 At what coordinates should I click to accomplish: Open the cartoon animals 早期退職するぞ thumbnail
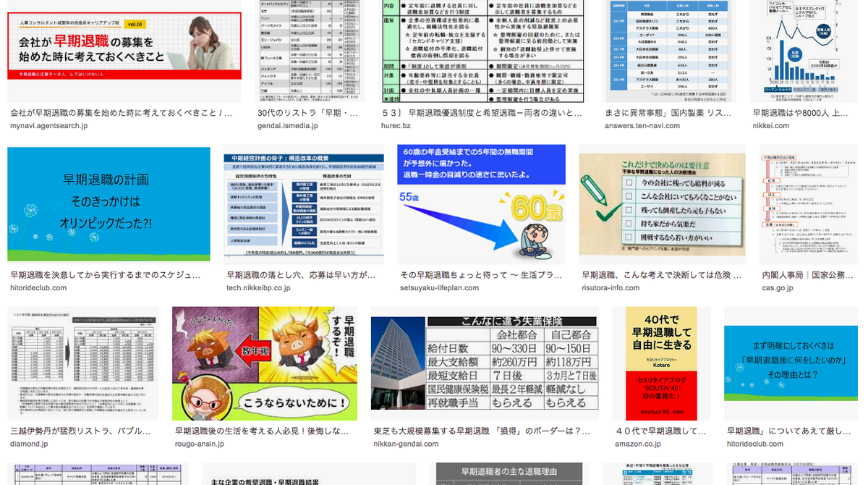(264, 362)
